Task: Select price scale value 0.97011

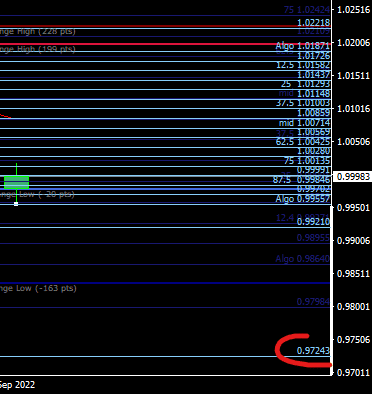Action: tap(354, 372)
